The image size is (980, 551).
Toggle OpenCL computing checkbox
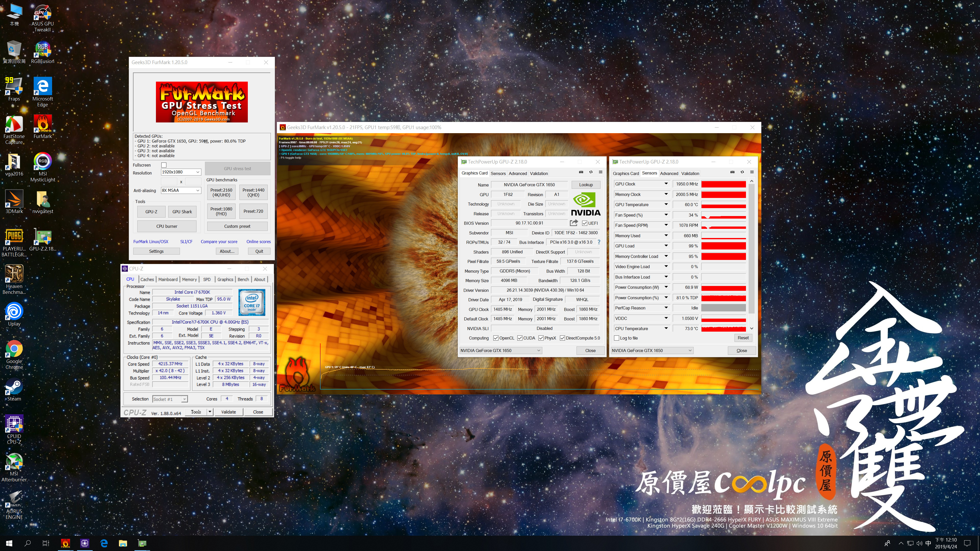[496, 338]
